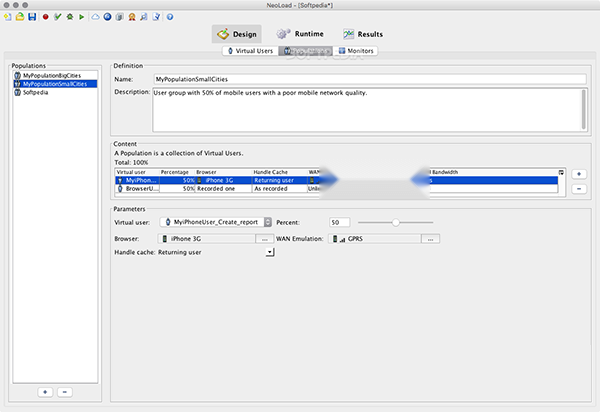The height and width of the screenshot is (412, 600).
Task: Click the document preferences toolbar icon
Action: click(x=156, y=17)
